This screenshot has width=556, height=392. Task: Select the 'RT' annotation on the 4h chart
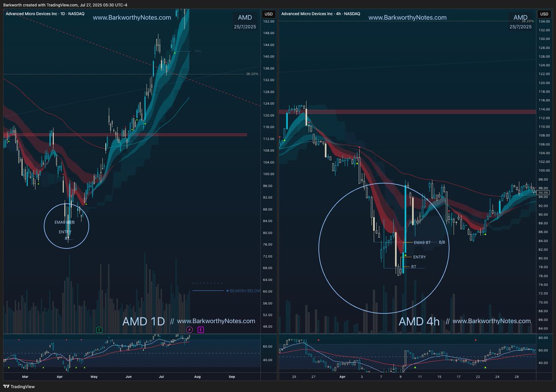(414, 267)
